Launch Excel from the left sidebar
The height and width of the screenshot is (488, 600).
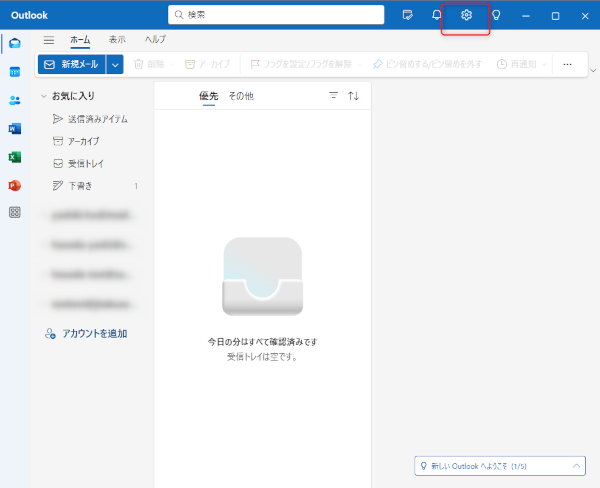pos(14,157)
